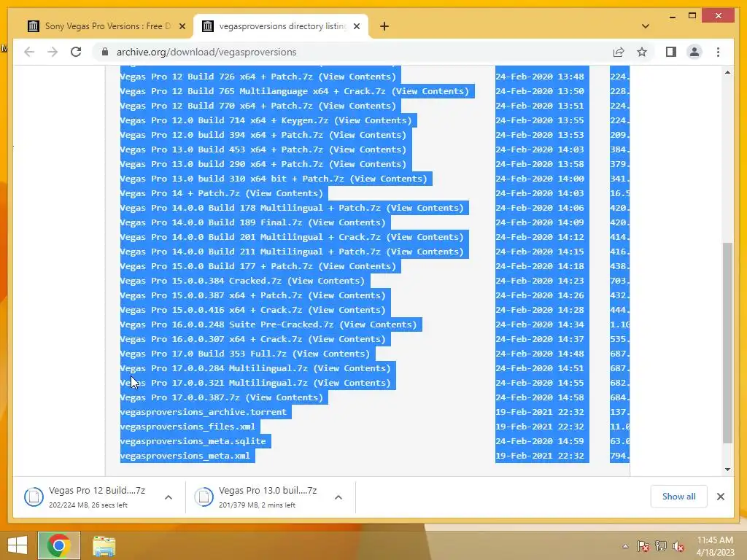Open Chrome profile avatar
The width and height of the screenshot is (747, 560).
click(694, 52)
